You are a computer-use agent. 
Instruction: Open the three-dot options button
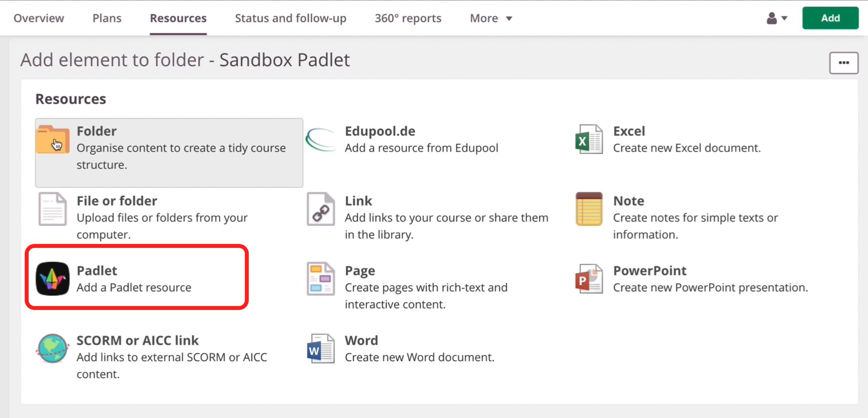coord(844,63)
